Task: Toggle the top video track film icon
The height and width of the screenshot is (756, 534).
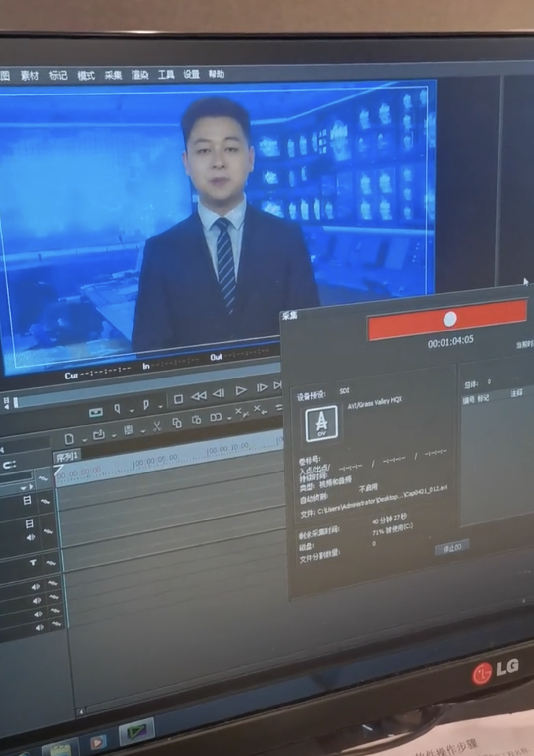Action: 27,501
